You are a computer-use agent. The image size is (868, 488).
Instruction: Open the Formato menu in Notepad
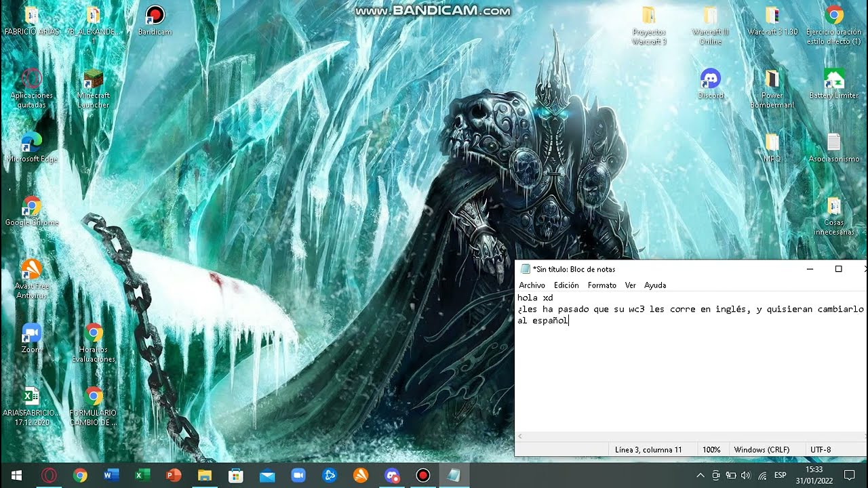click(x=601, y=285)
